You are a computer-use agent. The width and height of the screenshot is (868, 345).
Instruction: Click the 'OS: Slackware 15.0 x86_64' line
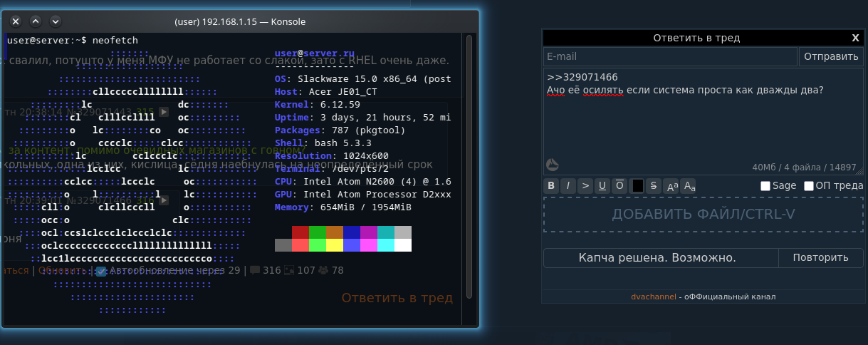coord(363,79)
